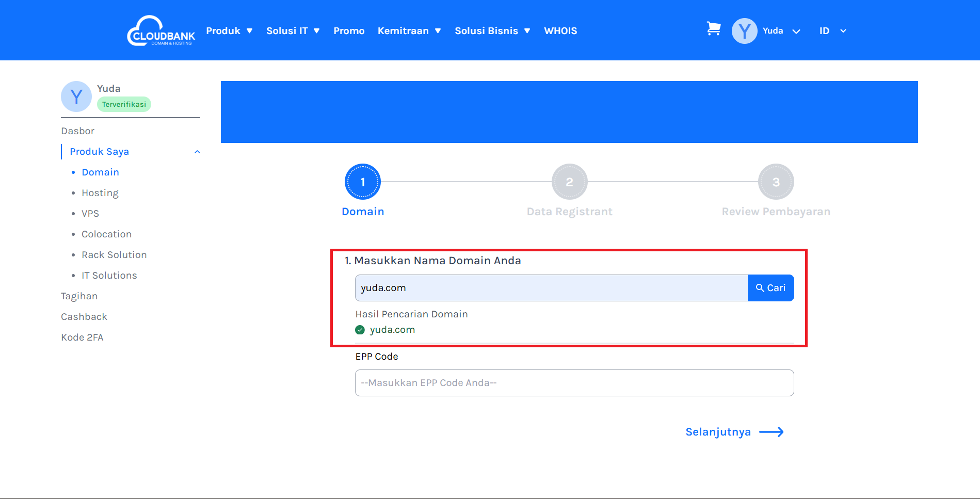Viewport: 980px width, 499px height.
Task: Click the CloudBank logo
Action: tap(161, 31)
